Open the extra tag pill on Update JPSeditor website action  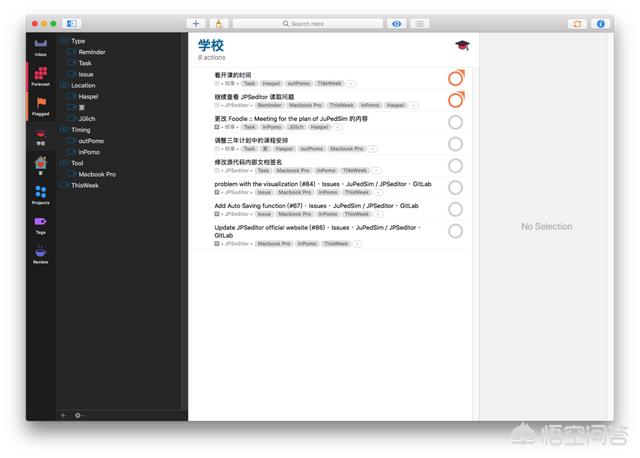[x=357, y=244]
